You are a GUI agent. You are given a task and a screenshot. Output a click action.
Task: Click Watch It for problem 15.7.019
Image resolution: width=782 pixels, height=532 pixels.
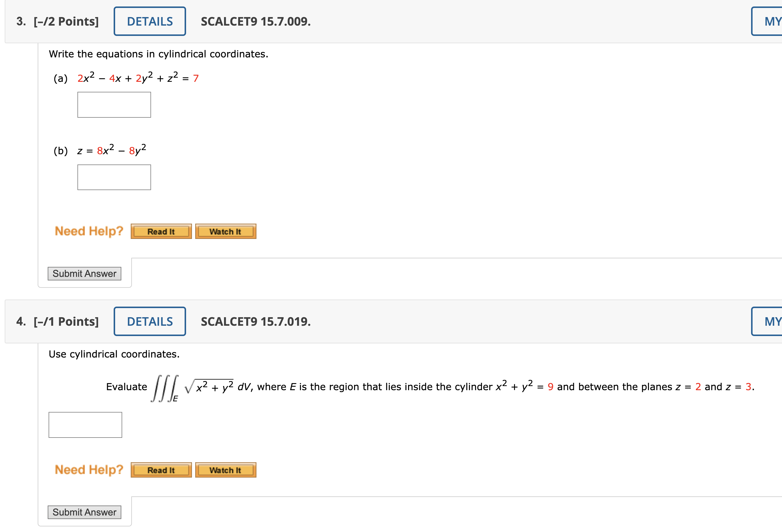226,470
